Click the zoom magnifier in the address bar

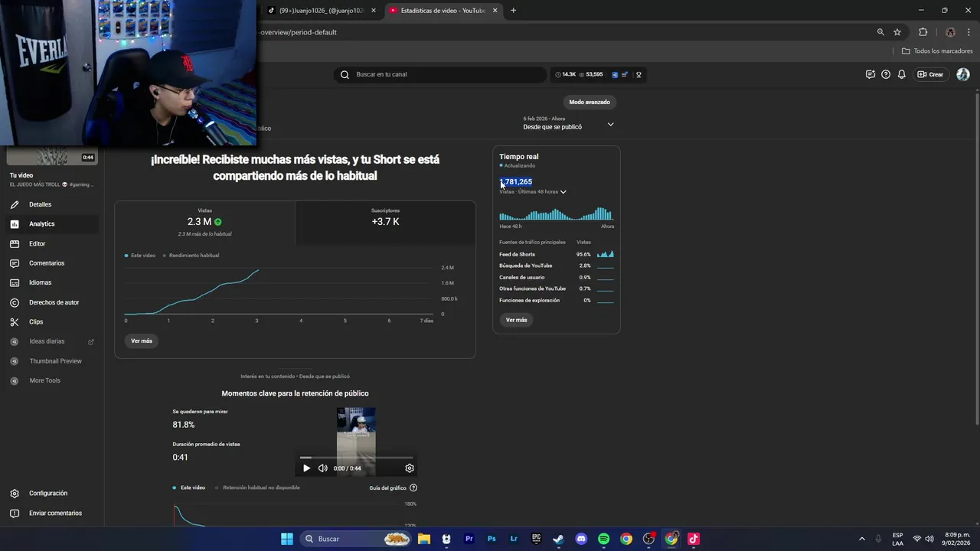(x=880, y=32)
